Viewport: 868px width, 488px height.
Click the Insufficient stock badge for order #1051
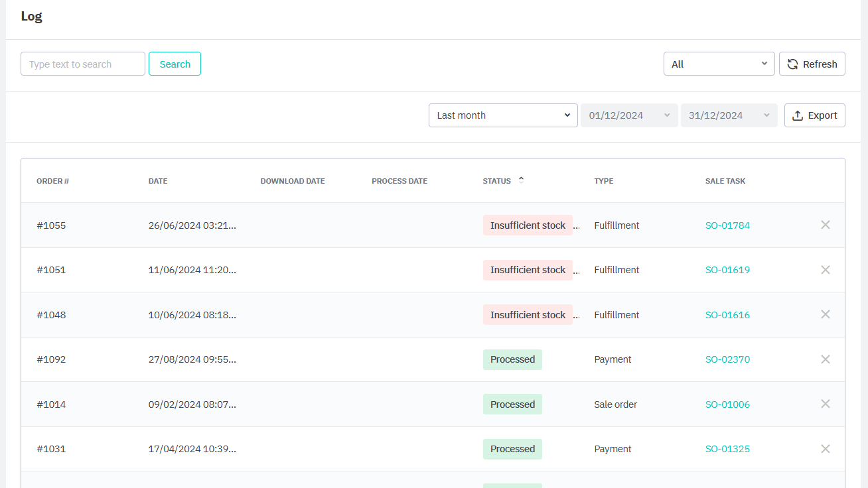528,270
